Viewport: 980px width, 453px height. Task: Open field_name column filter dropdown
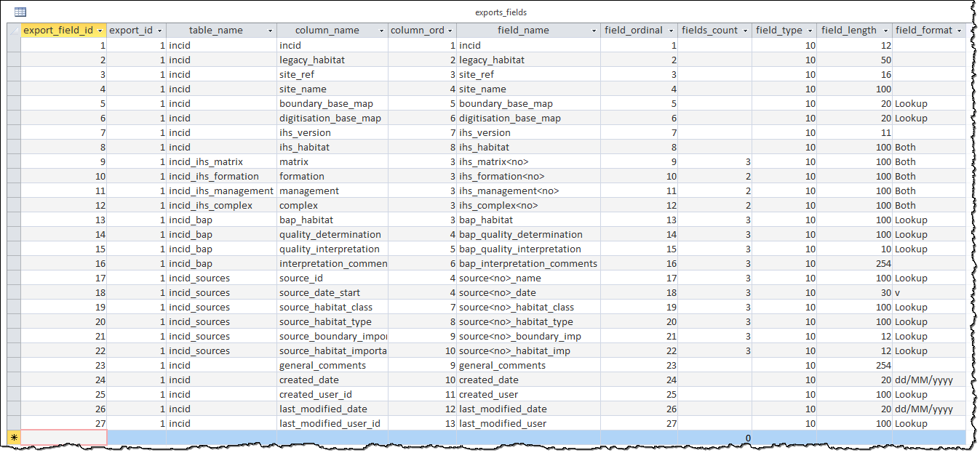[x=594, y=31]
